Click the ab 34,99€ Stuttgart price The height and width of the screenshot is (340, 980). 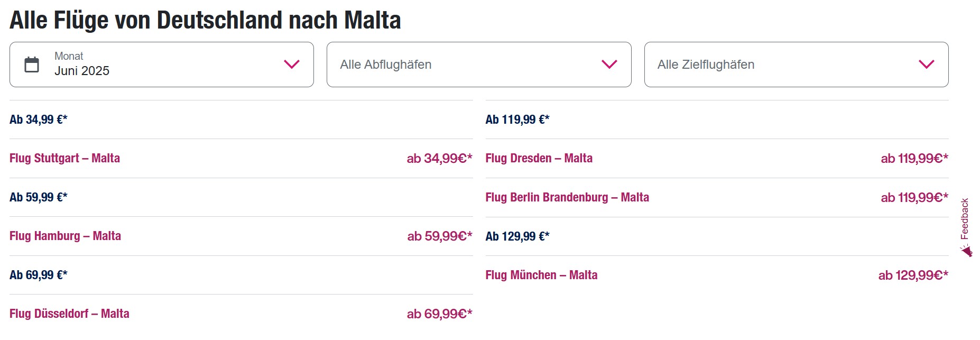click(x=439, y=159)
